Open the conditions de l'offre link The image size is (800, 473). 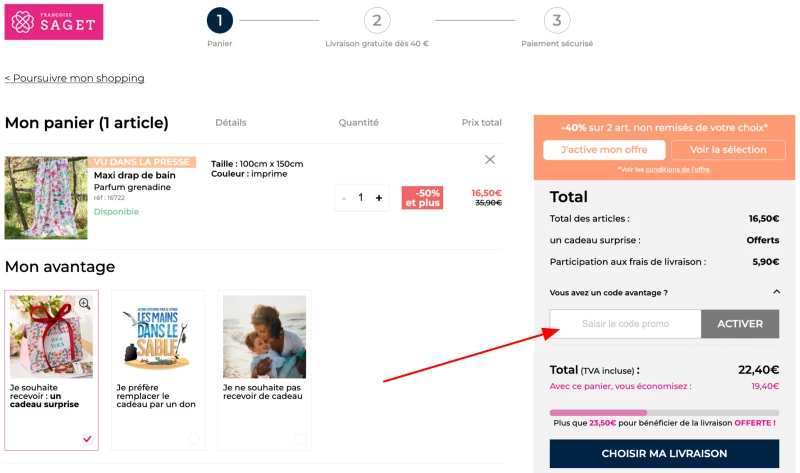[678, 169]
